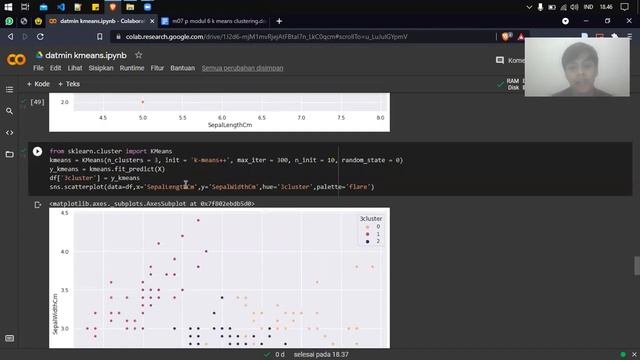
Task: Click the page vertical scrollbar thumb
Action: [x=637, y=266]
